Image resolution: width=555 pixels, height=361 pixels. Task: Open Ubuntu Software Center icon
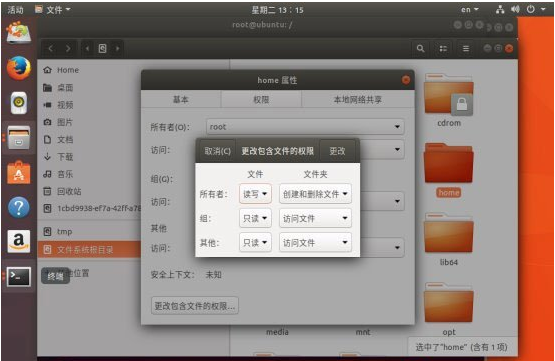point(18,173)
